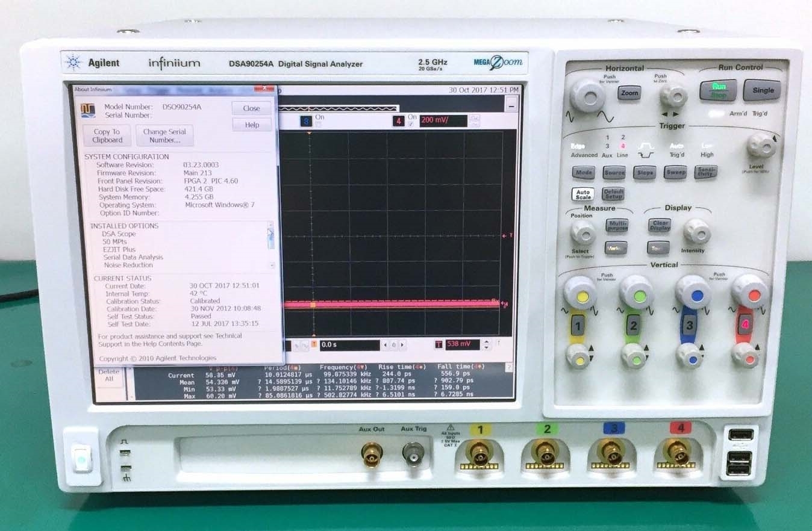The image size is (812, 531).
Task: Click the red T trigger icon beside 538 mV
Action: (438, 345)
